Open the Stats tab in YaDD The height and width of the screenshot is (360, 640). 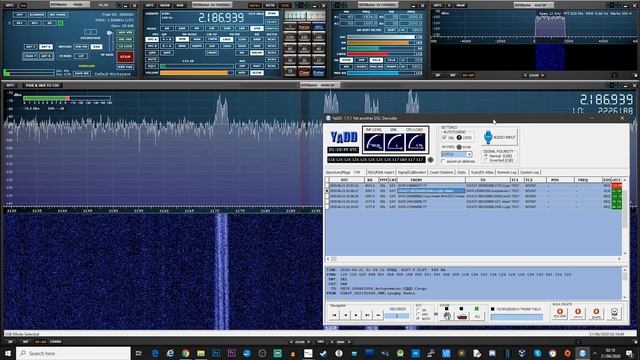point(461,173)
